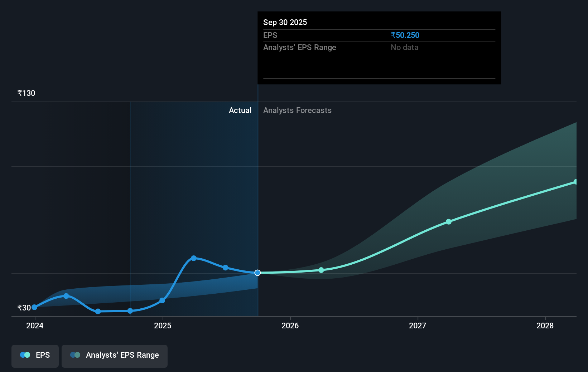Viewport: 588px width, 372px height.
Task: Select the 2027 forecast EPS data point
Action: [x=448, y=222]
